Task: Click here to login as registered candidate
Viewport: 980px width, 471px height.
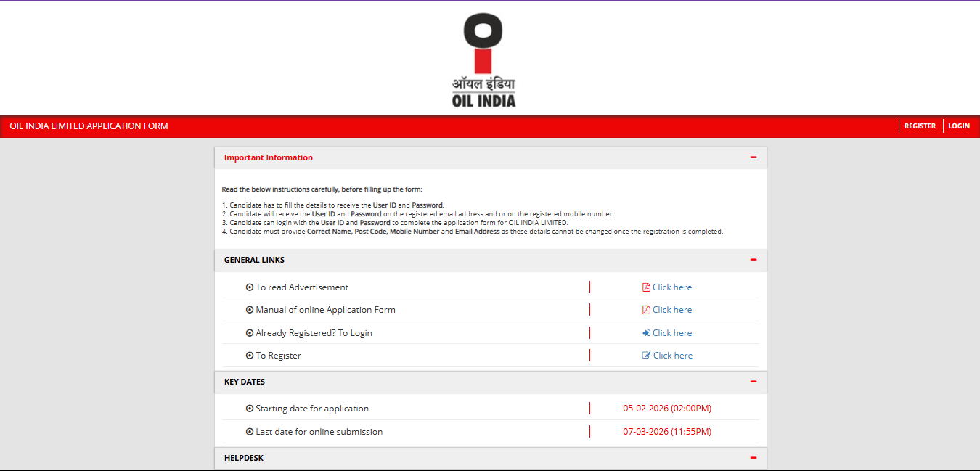Action: tap(672, 332)
